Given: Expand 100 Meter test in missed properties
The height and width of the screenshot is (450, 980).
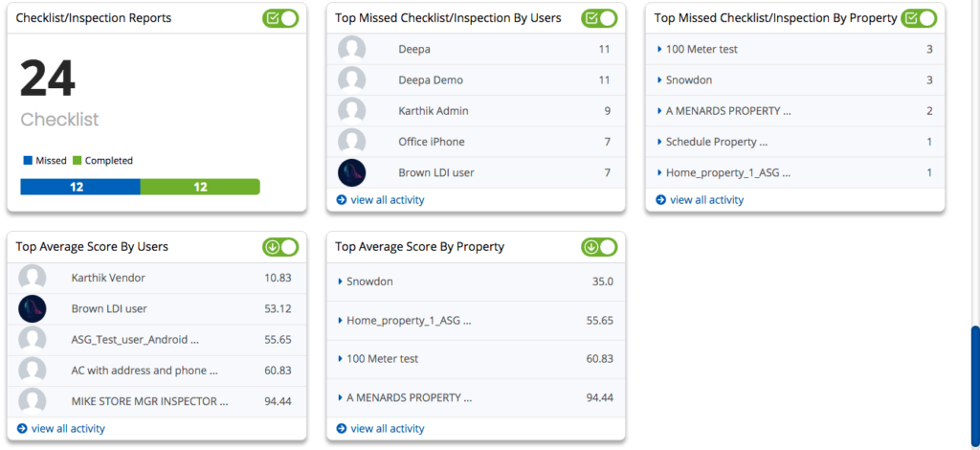Looking at the screenshot, I should tap(660, 49).
